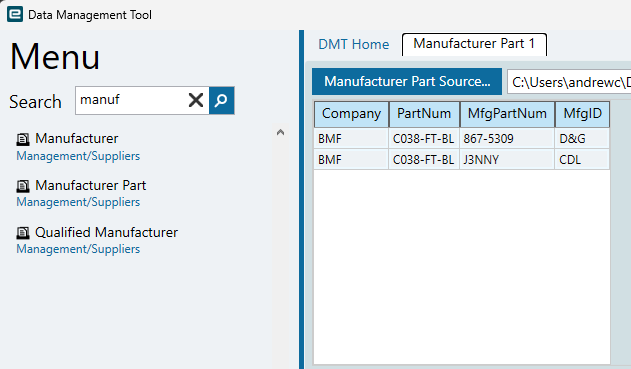Open the Qualified Manufacturer menu entry

click(106, 232)
